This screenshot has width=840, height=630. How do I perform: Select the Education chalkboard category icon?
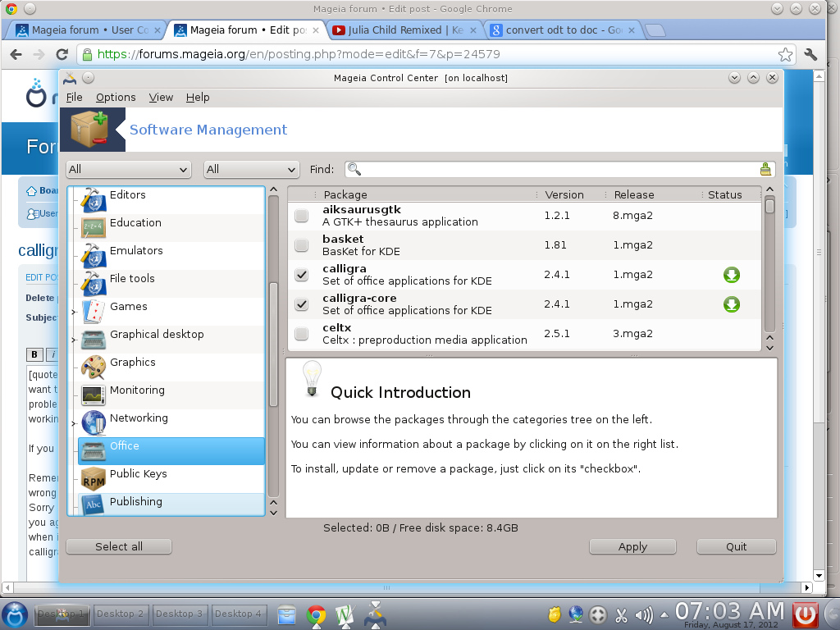[x=94, y=228]
